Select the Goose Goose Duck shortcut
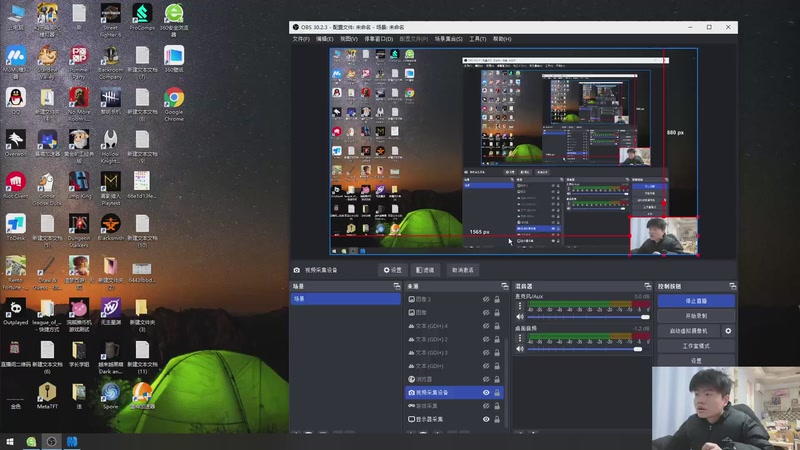The height and width of the screenshot is (450, 800). click(47, 188)
